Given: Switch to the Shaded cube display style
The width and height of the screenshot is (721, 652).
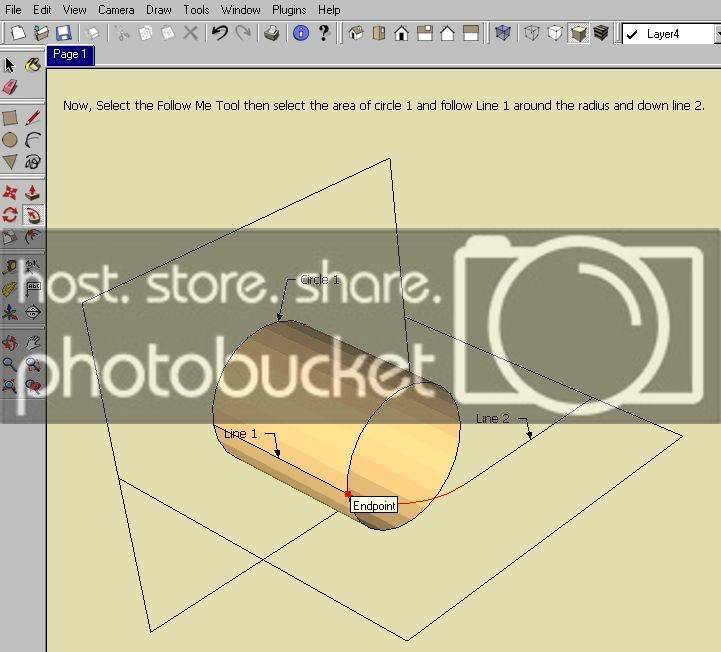Looking at the screenshot, I should point(578,33).
